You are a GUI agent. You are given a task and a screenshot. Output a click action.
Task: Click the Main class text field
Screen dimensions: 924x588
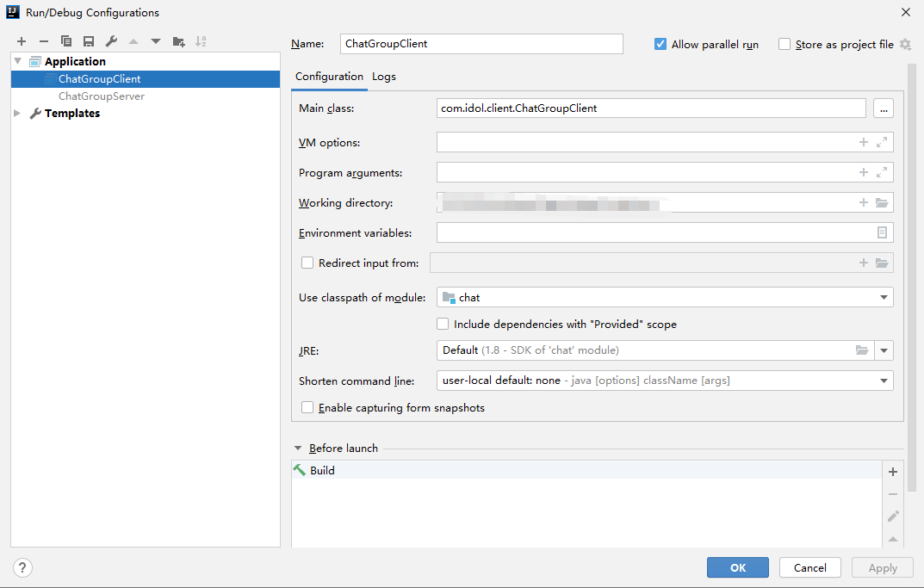click(651, 108)
